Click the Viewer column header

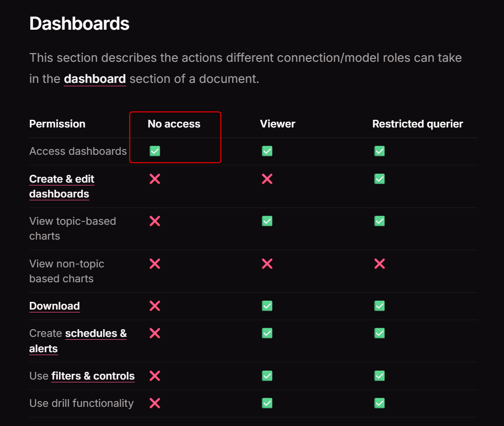[x=277, y=124]
